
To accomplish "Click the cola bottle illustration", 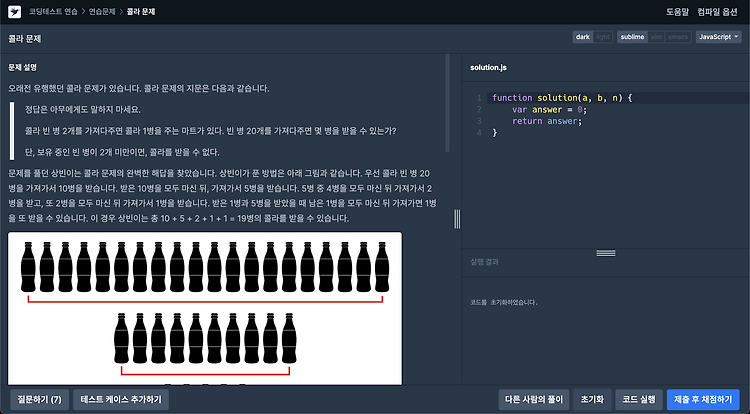I will coord(205,308).
